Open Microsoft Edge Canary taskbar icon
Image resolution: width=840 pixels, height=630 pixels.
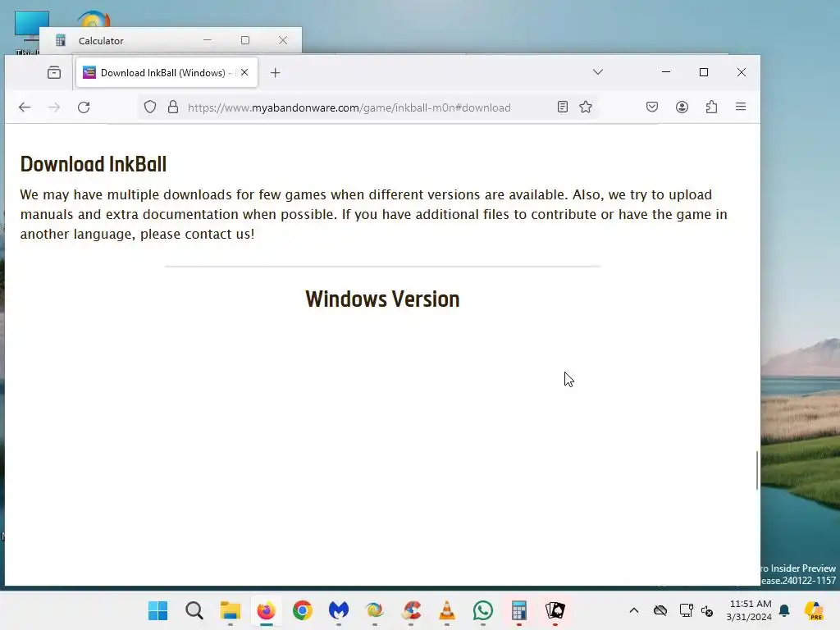point(374,610)
